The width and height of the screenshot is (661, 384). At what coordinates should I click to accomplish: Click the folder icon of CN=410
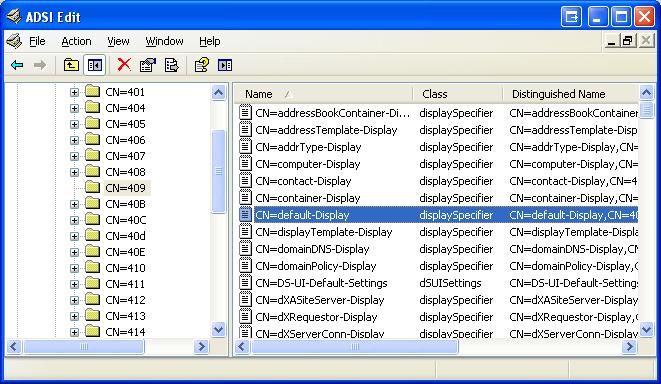click(92, 267)
